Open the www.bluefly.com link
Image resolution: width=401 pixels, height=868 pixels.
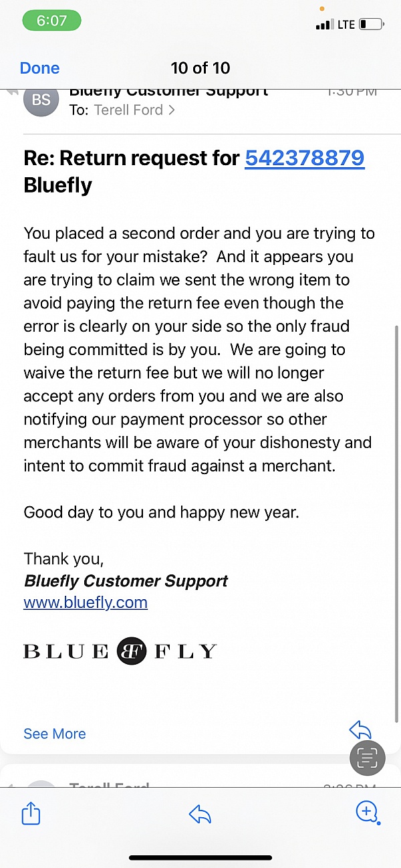coord(86,602)
